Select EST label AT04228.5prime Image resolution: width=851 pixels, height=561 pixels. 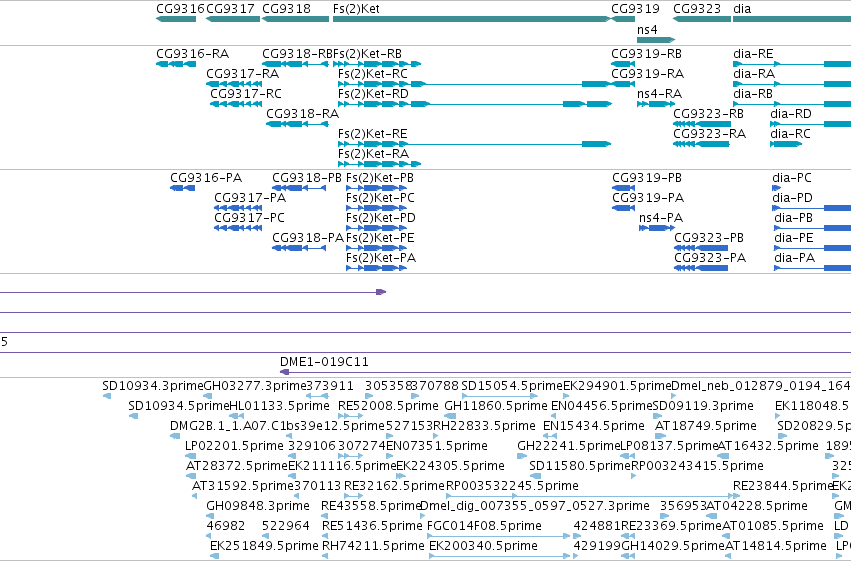[x=757, y=506]
